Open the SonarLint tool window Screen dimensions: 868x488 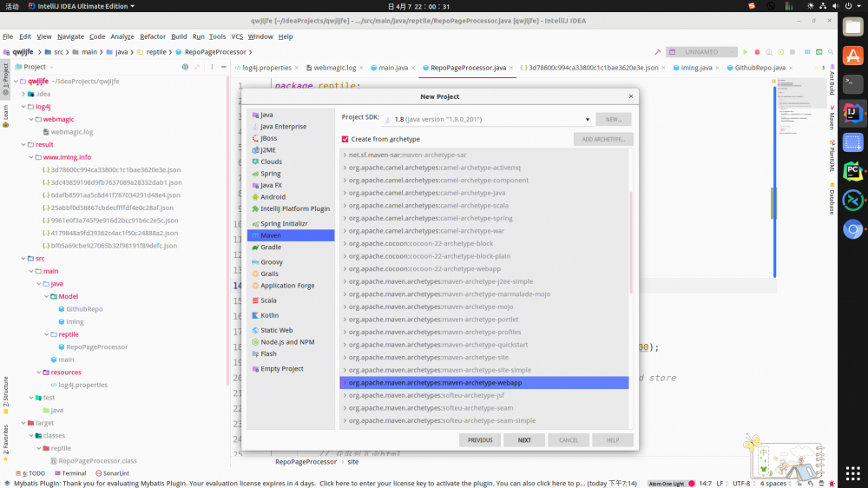point(112,473)
